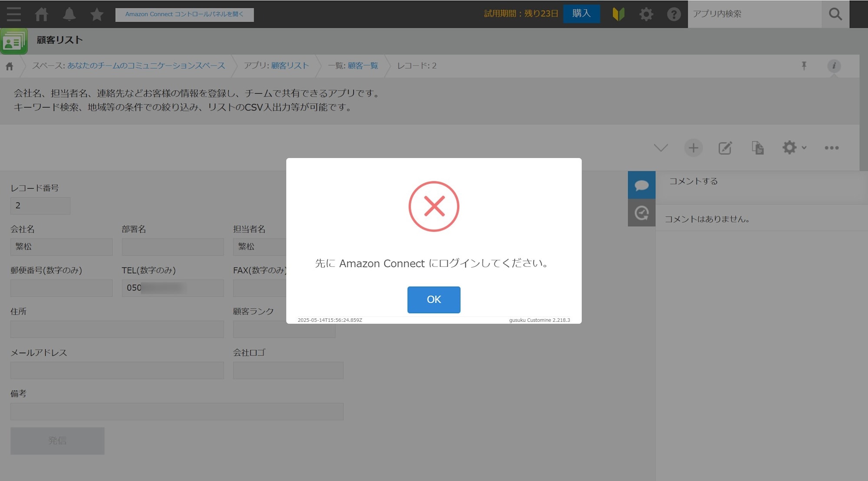Open more options ellipsis menu
Screen dimensions: 868x481
832,148
